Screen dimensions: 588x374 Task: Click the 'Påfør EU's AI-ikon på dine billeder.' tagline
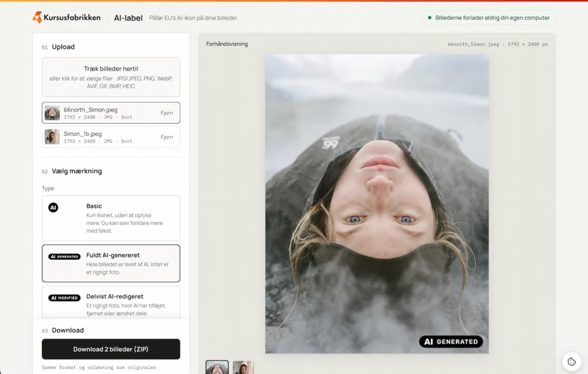point(194,18)
